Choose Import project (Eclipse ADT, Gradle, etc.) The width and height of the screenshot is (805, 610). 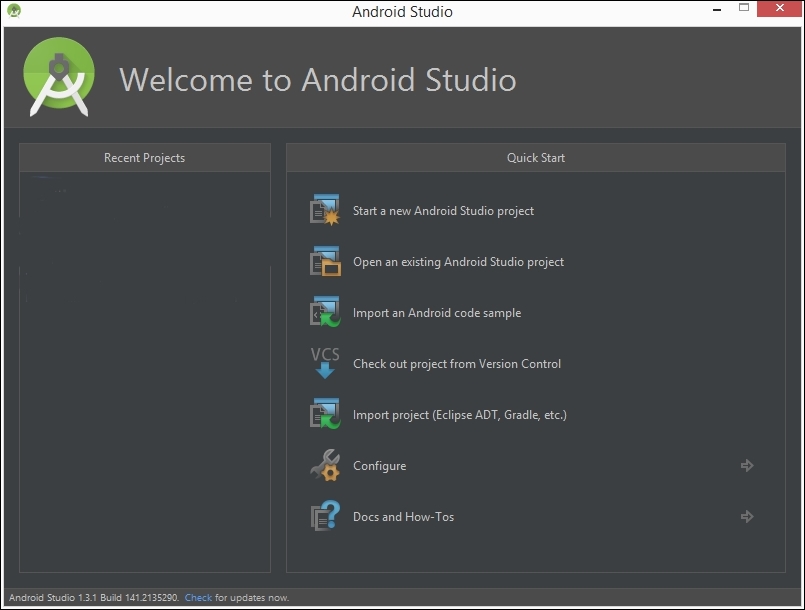(x=459, y=415)
